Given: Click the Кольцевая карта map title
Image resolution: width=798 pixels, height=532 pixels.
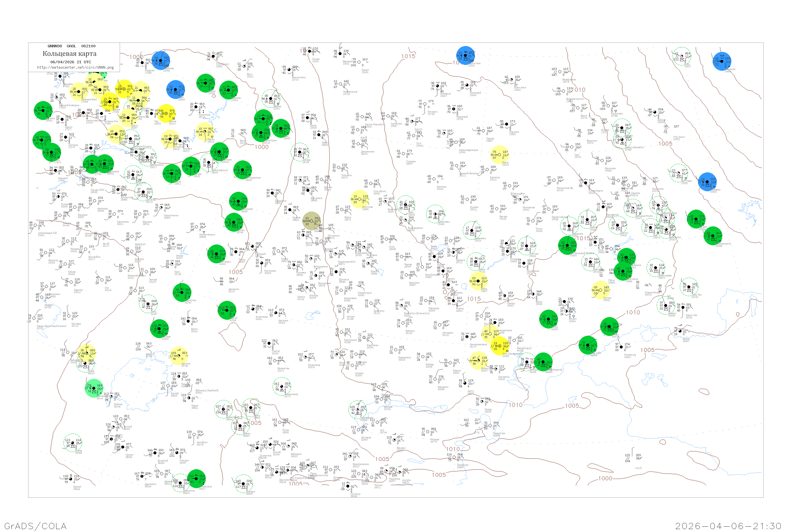Looking at the screenshot, I should pos(69,54).
